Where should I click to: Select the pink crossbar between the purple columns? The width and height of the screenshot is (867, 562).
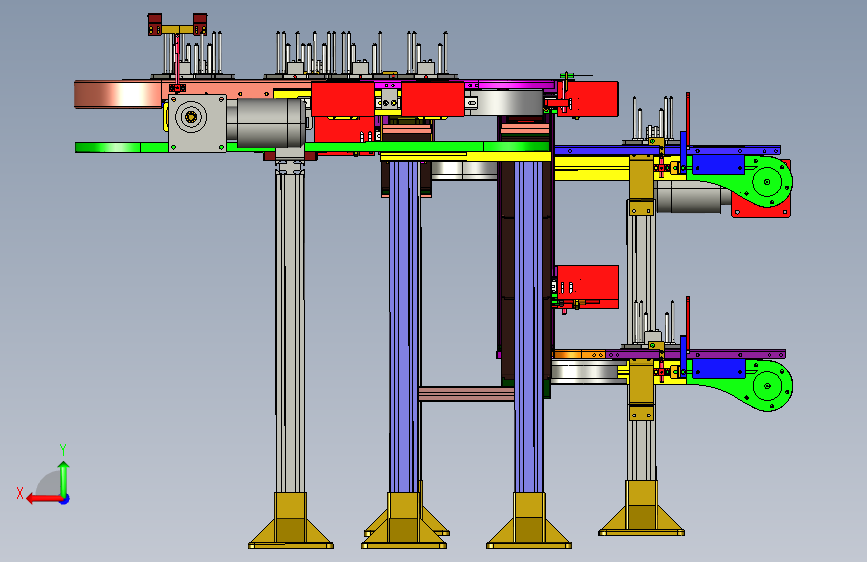466,394
